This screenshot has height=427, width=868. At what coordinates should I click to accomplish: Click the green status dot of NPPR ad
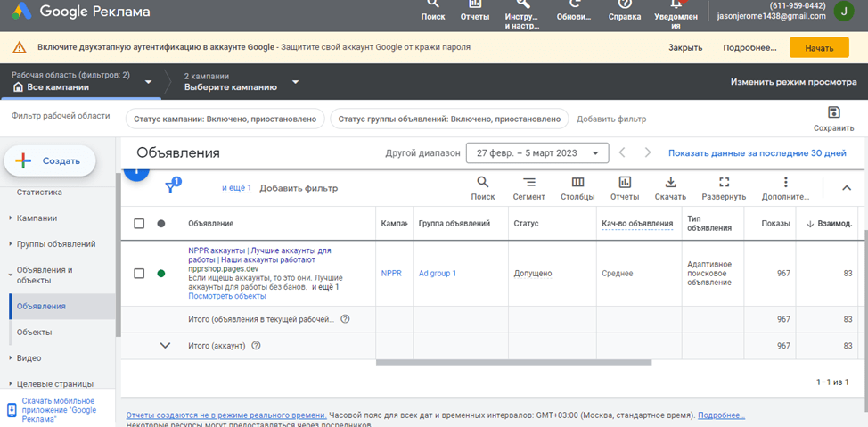pos(161,273)
